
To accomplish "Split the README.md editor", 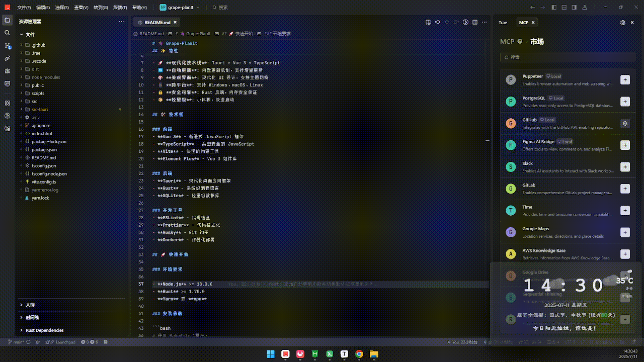I will point(475,22).
